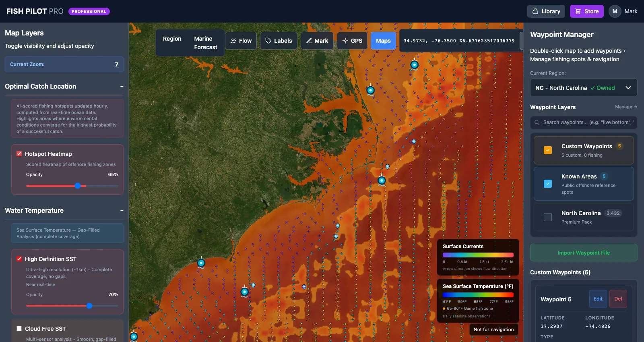Open the Maps selector button
This screenshot has height=342, width=644.
click(383, 41)
